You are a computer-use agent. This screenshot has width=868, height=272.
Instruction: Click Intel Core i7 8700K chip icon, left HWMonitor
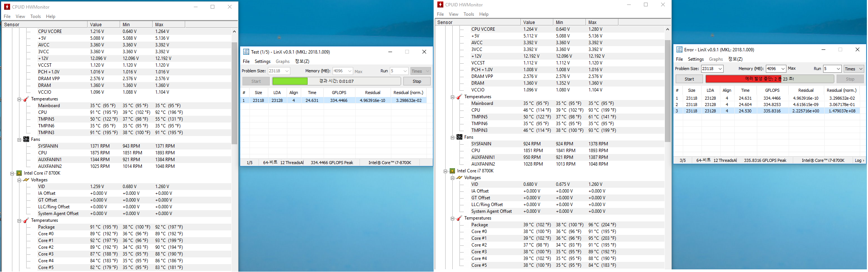[19, 173]
